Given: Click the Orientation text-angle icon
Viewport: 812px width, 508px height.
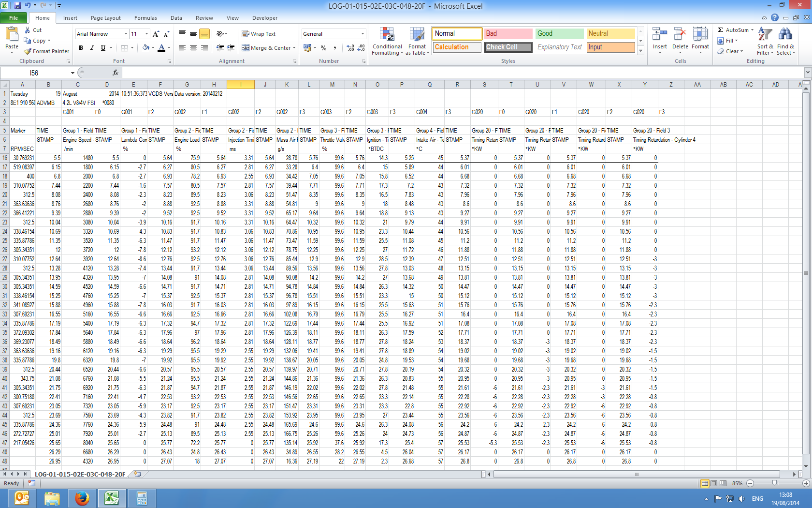Looking at the screenshot, I should coord(220,34).
